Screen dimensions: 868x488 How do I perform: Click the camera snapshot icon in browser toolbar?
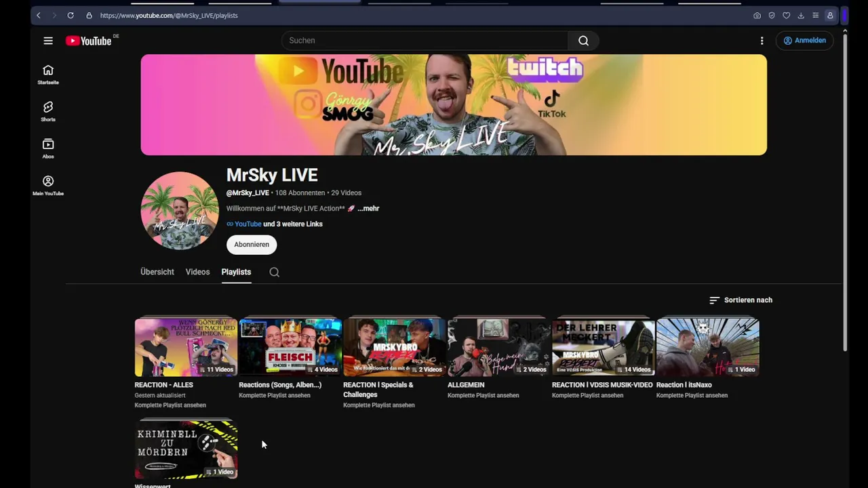[x=757, y=15]
